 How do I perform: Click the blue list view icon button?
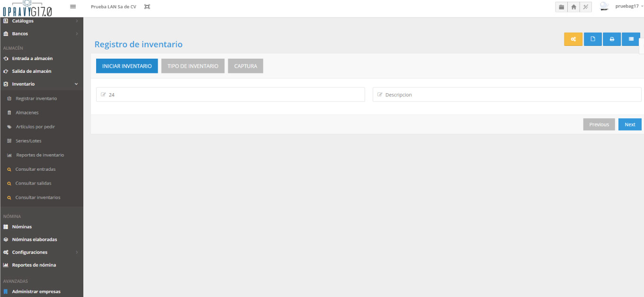coord(631,39)
